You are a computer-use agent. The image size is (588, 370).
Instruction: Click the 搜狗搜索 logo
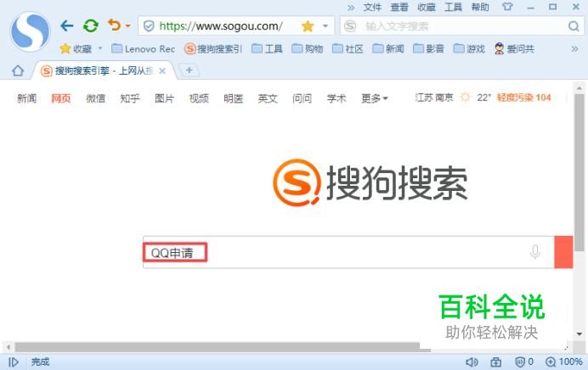tap(370, 182)
